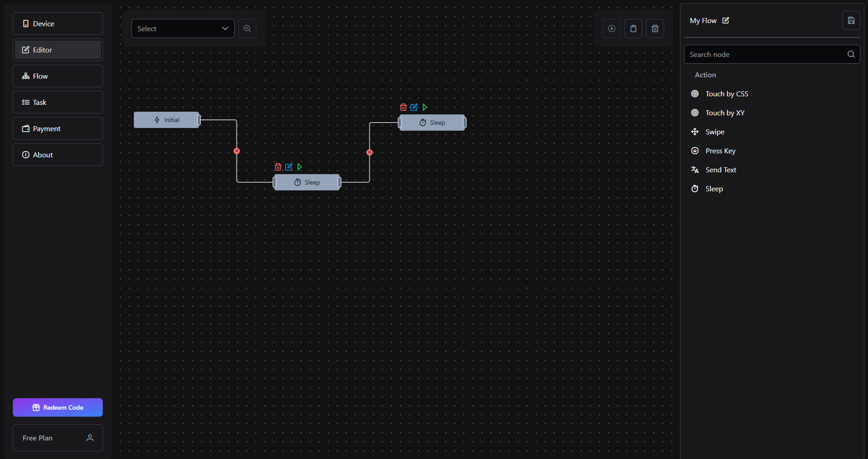Click the clipboard icon in top toolbar

coord(633,28)
